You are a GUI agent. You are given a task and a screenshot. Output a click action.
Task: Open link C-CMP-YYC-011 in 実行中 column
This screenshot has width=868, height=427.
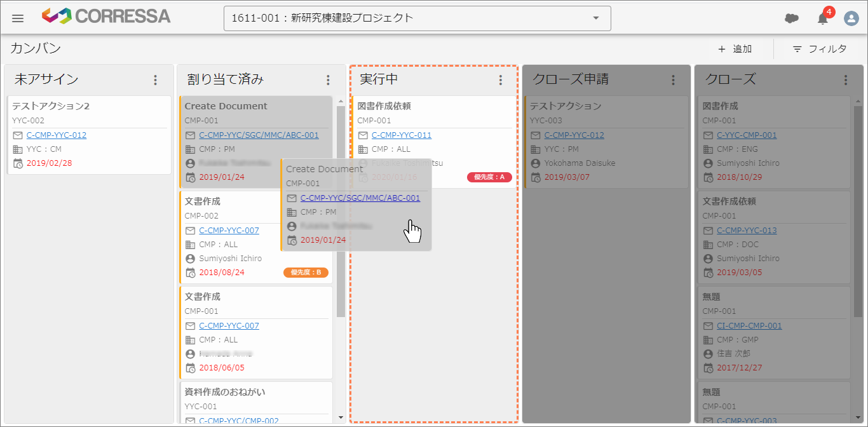pyautogui.click(x=403, y=135)
